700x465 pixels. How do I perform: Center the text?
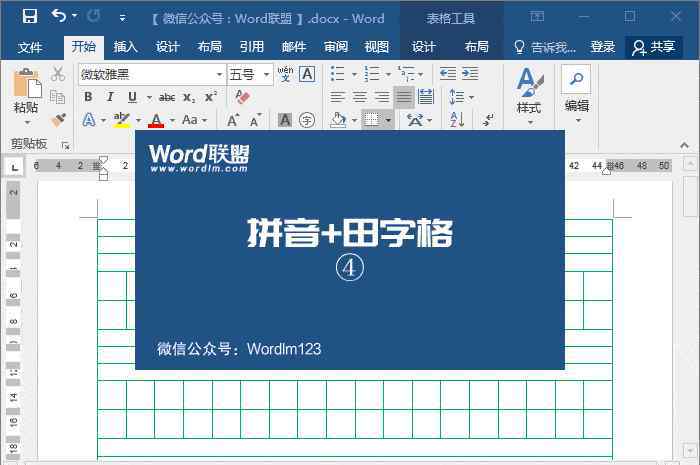[360, 97]
